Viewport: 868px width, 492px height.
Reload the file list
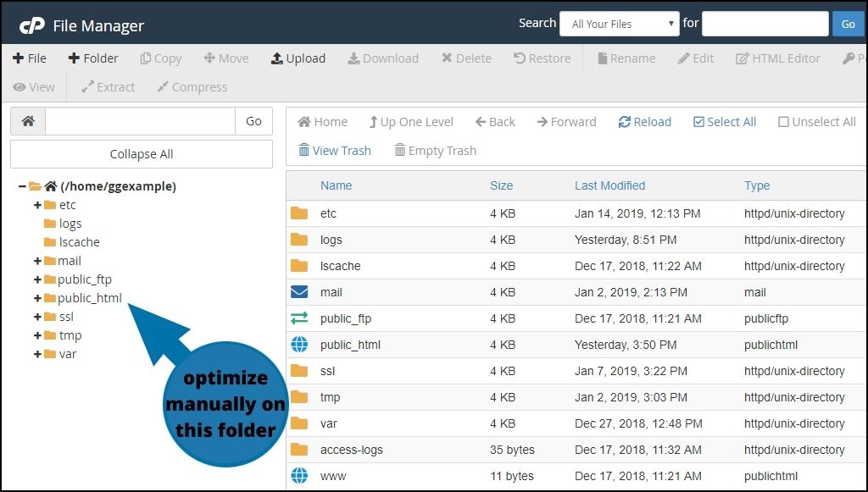(645, 122)
